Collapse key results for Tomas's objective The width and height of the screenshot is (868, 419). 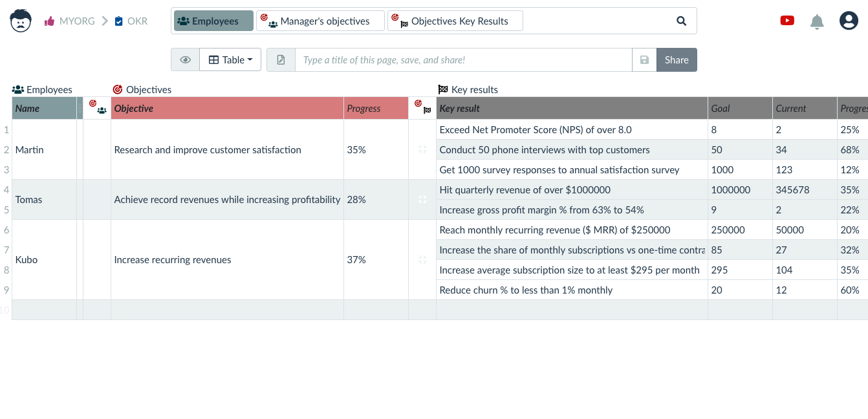[422, 200]
